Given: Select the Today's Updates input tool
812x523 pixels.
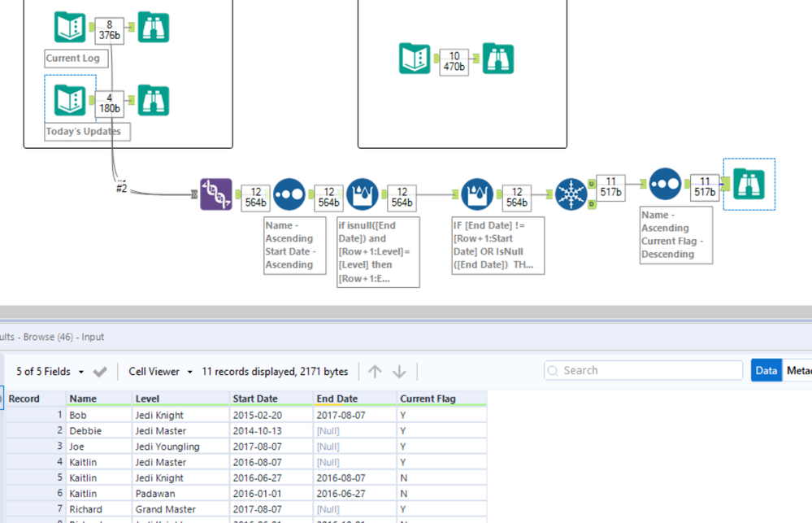Looking at the screenshot, I should click(70, 100).
